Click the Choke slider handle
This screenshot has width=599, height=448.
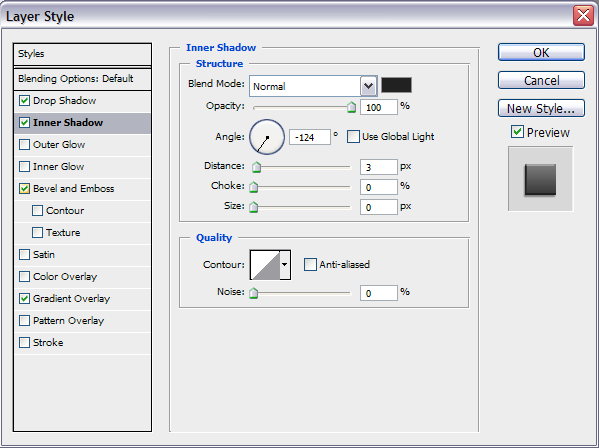[254, 187]
